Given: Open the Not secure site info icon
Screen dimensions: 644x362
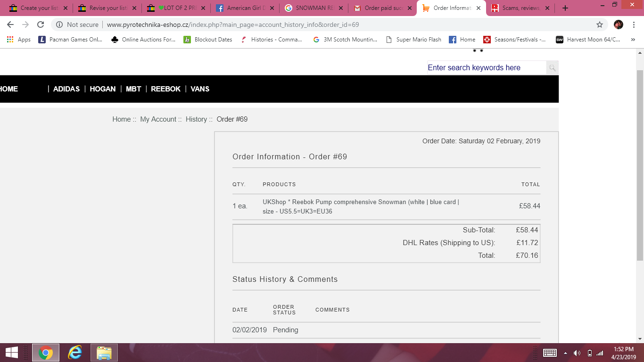Looking at the screenshot, I should (x=59, y=25).
